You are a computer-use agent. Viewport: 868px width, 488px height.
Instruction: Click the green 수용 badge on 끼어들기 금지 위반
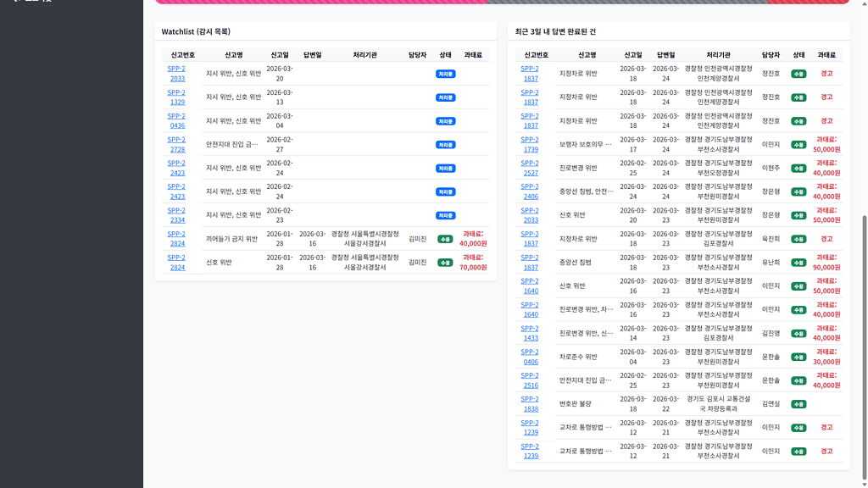tap(445, 238)
